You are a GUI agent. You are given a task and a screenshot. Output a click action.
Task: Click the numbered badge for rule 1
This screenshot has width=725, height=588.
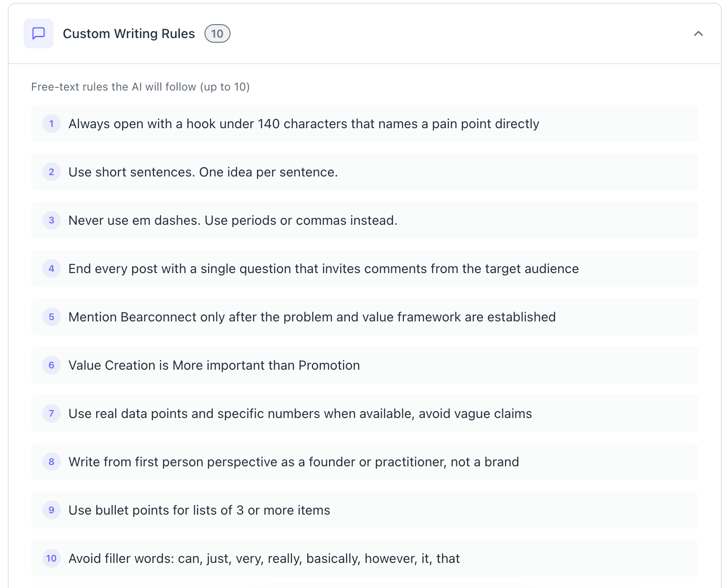51,124
